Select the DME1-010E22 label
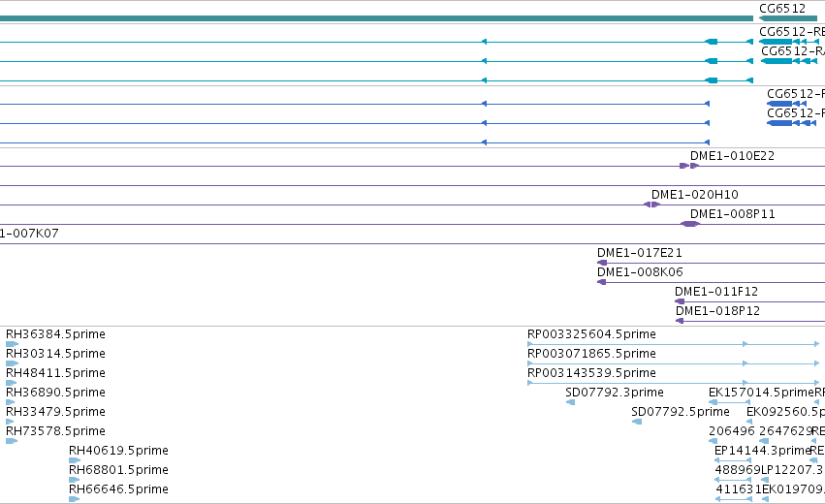This screenshot has width=825, height=504. (x=732, y=156)
